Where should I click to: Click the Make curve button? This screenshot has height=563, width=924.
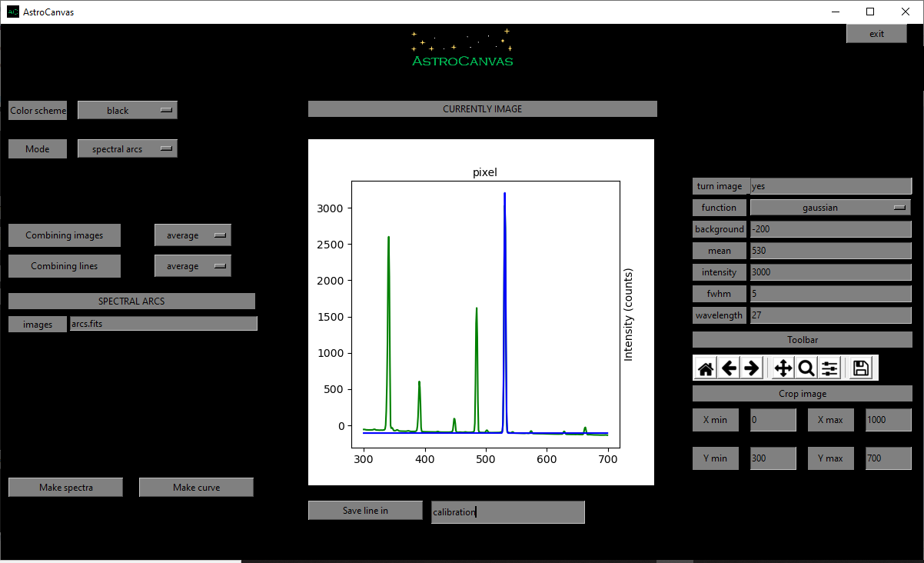pos(197,487)
